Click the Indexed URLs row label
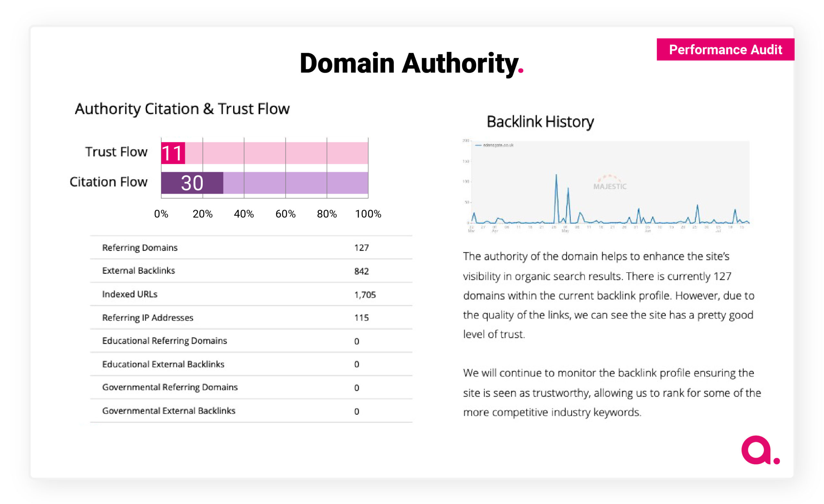Viewport: 824px width, 504px height. pyautogui.click(x=130, y=294)
